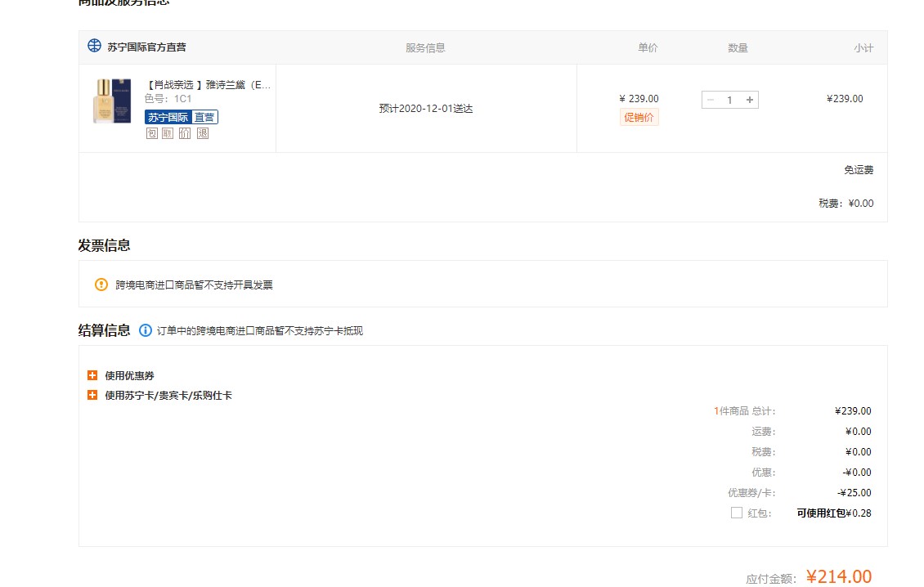
Task: Click the ¥214.00 payable amount
Action: point(839,576)
